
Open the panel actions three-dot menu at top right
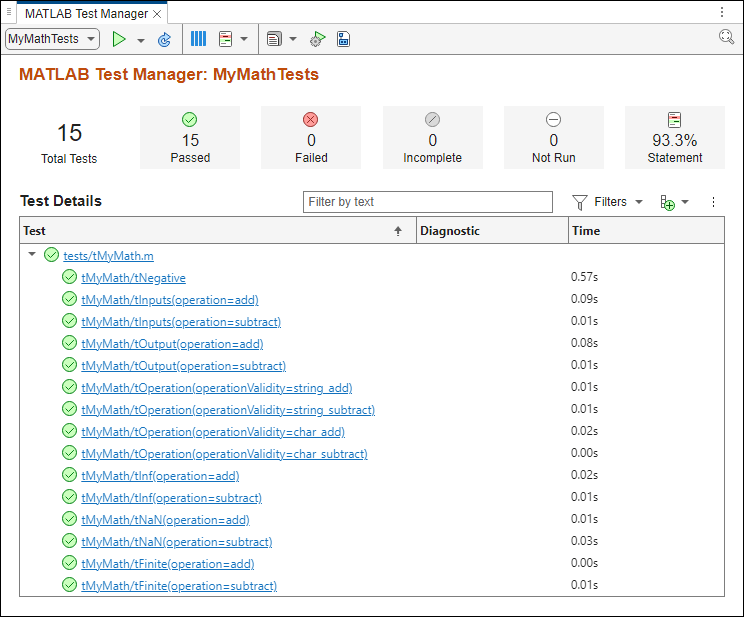tap(722, 12)
